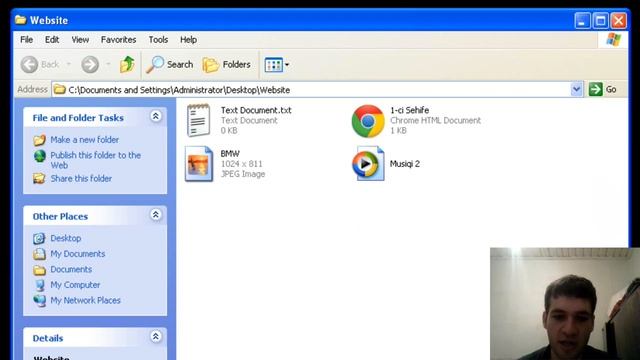Open the Help menu
Screen dimensions: 640x360
click(x=188, y=40)
